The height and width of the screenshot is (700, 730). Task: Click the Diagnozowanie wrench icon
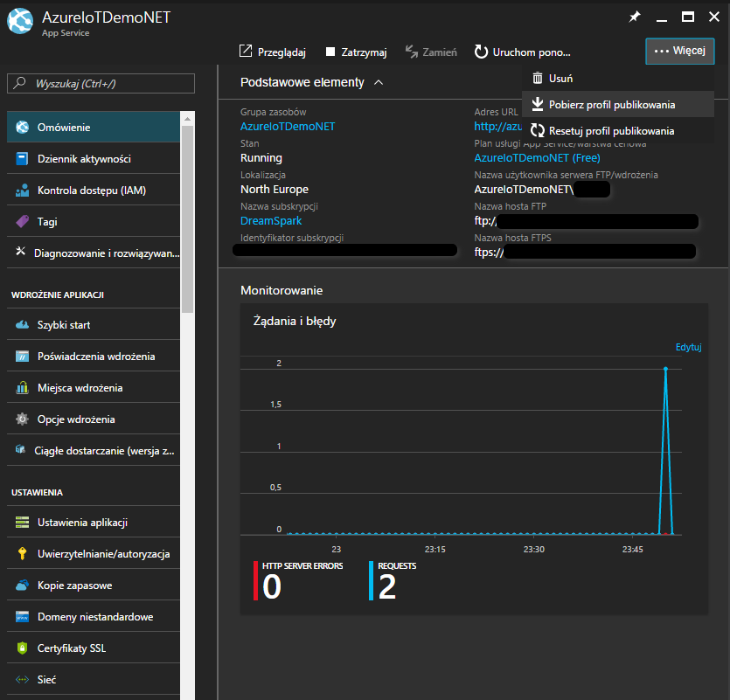[20, 252]
